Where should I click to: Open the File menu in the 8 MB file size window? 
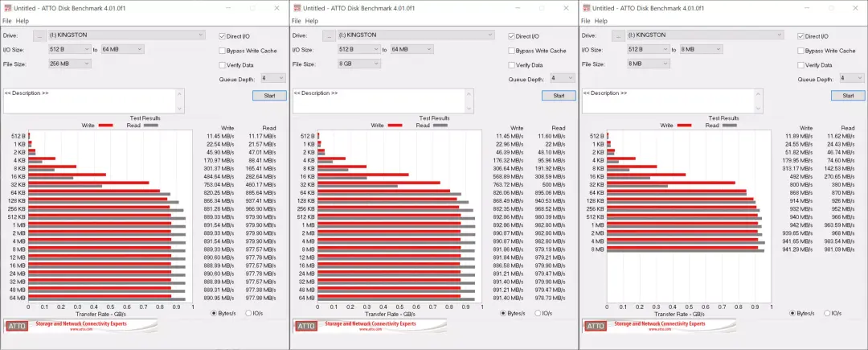coord(586,21)
